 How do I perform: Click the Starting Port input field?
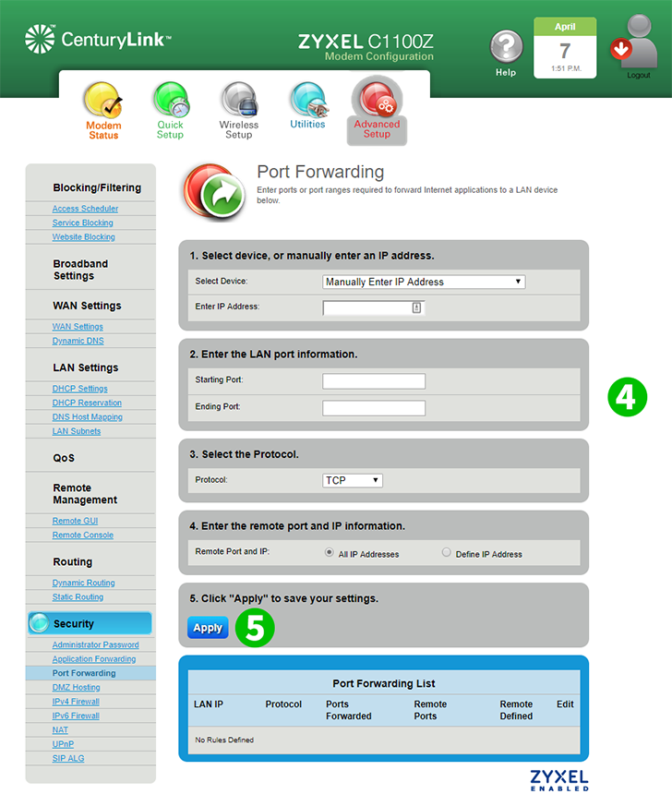[374, 381]
